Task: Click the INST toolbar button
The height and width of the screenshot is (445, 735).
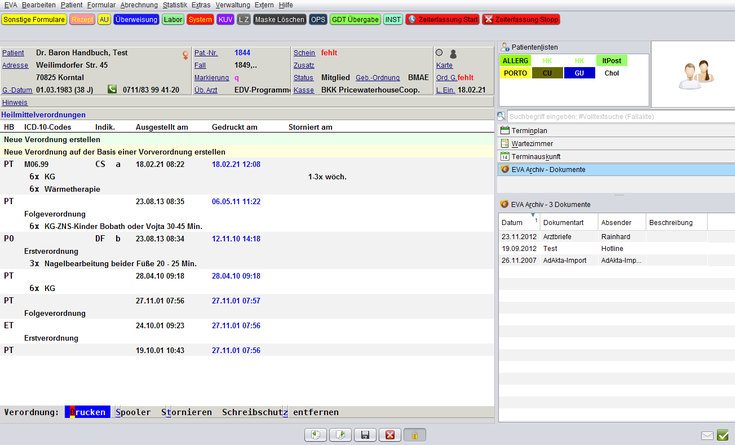Action: (393, 19)
